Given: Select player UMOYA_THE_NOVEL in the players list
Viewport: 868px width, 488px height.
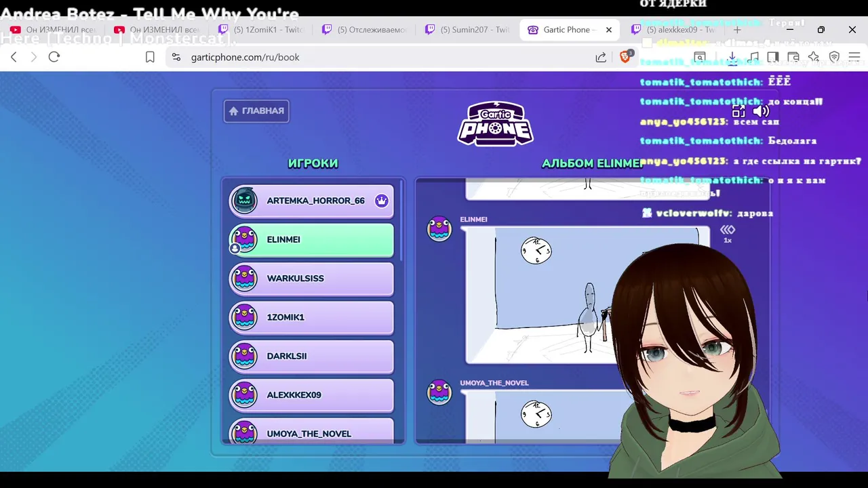Looking at the screenshot, I should (311, 431).
